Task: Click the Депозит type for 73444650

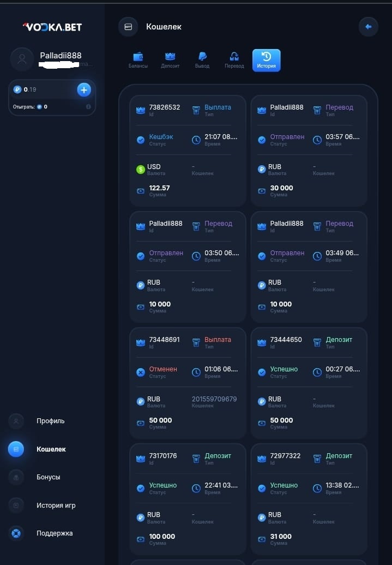Action: coord(339,340)
